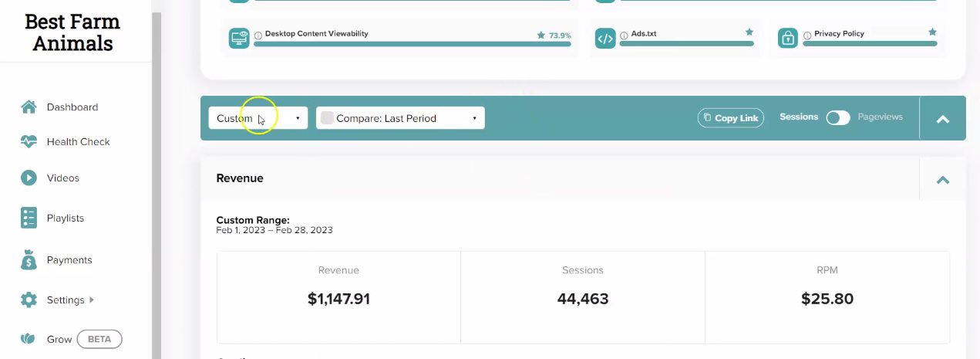Viewport: 980px width, 359px height.
Task: Open the Health Check heartbeat icon
Action: [x=29, y=142]
